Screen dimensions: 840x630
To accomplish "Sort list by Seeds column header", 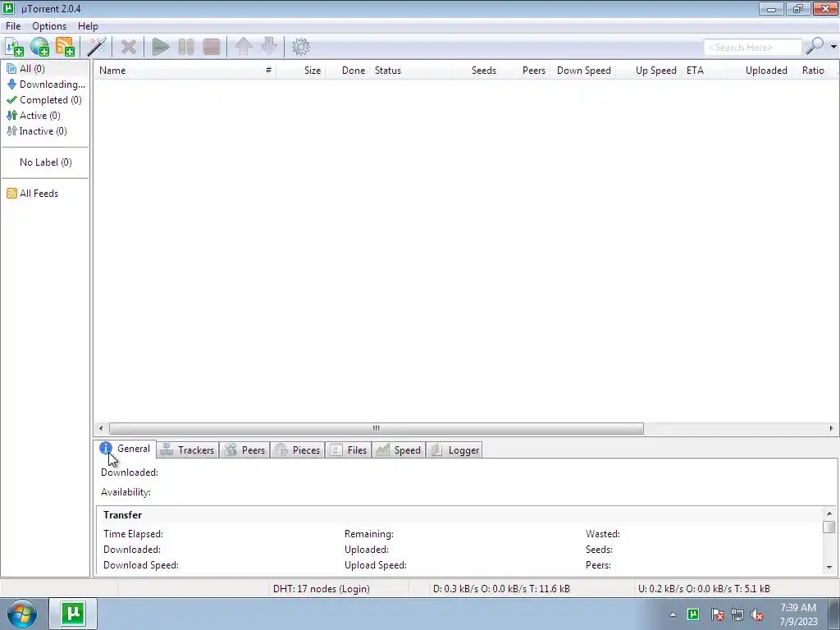I will (477, 71).
